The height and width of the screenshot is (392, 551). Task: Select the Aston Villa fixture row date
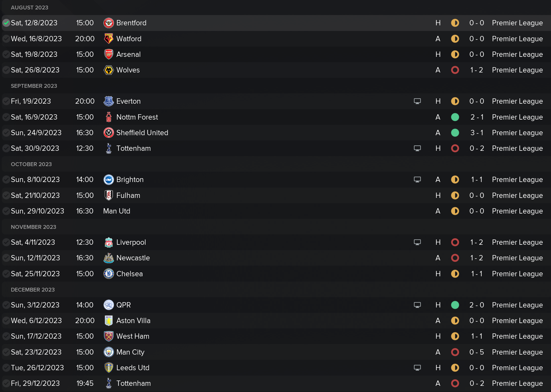tap(36, 321)
